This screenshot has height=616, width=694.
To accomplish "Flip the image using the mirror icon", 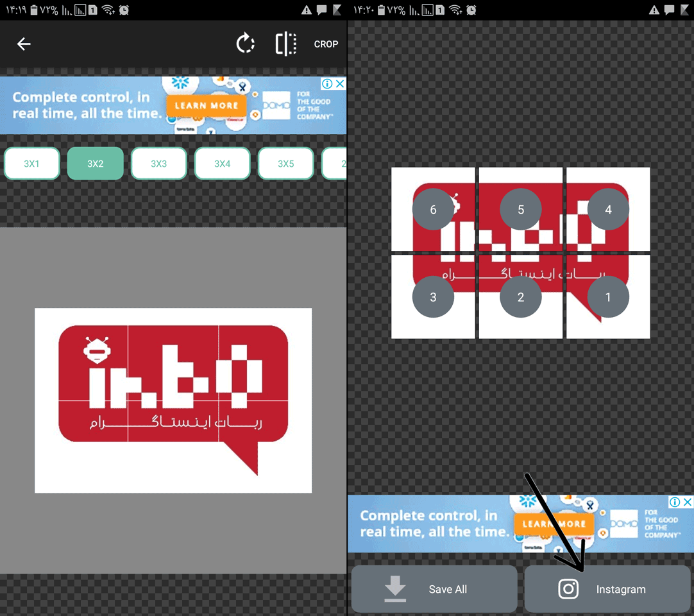I will (286, 44).
